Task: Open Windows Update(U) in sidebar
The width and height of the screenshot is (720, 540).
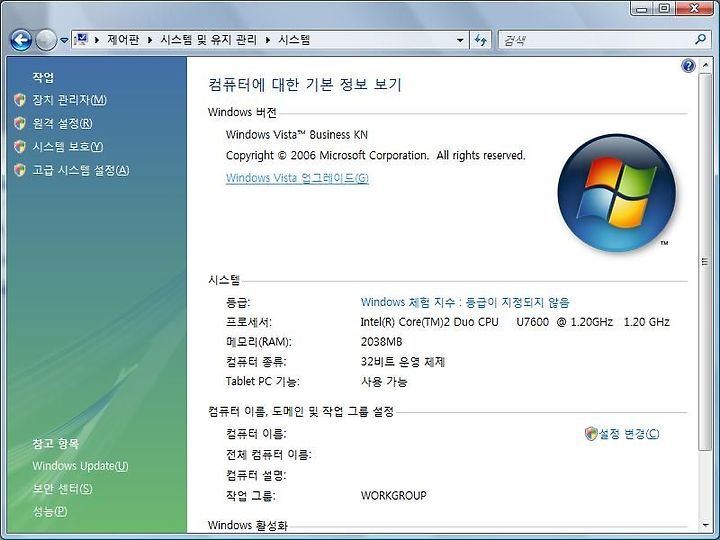Action: tap(80, 466)
